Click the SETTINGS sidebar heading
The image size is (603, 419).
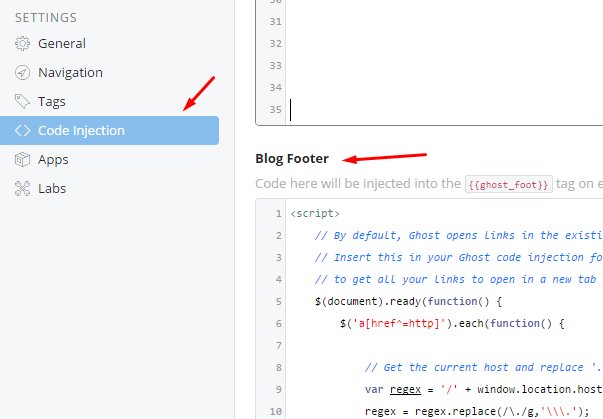[46, 18]
